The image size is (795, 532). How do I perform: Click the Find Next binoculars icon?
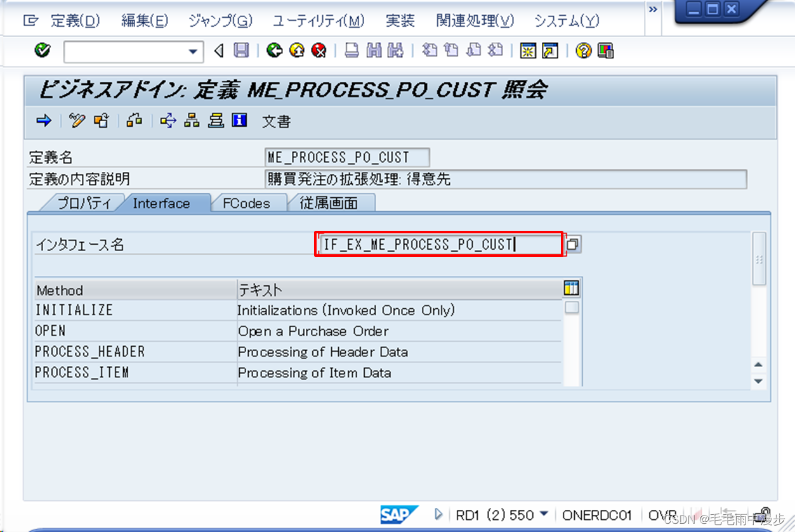point(396,51)
